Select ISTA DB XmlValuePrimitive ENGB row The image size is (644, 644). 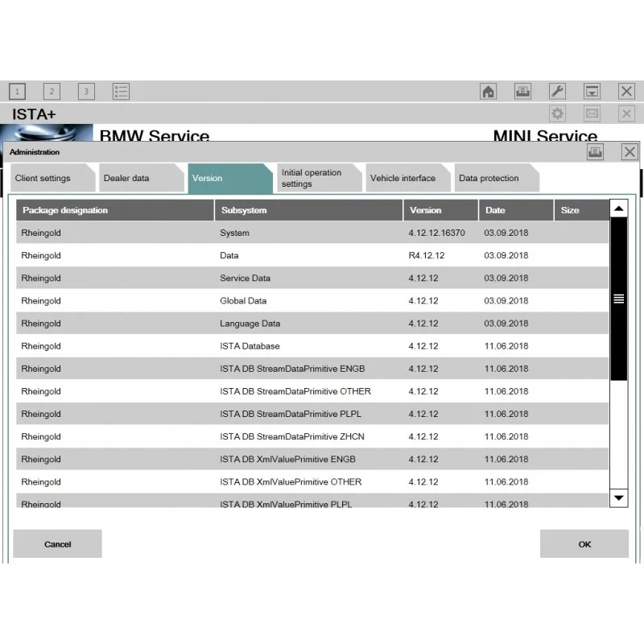[x=312, y=459]
